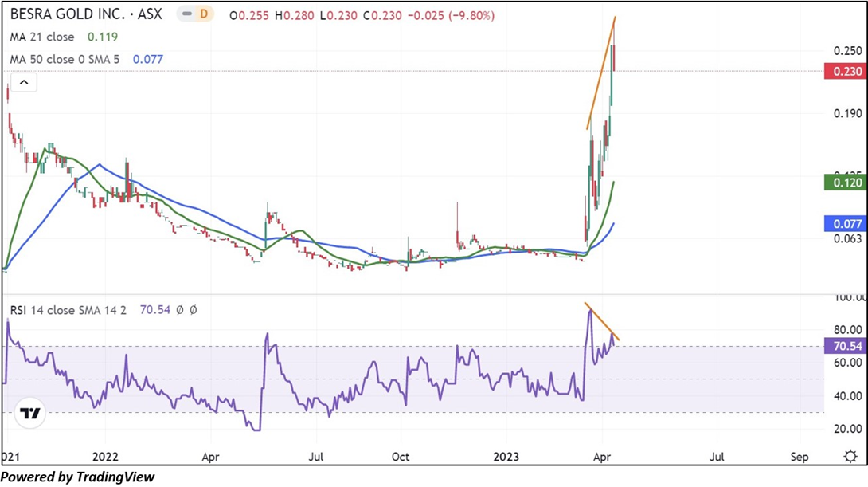
Task: Click the 2023 label on time axis
Action: 506,457
